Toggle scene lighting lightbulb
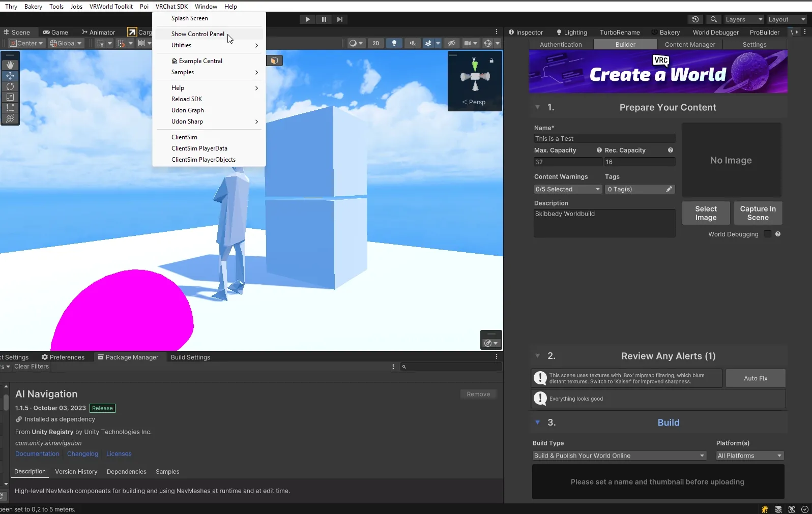This screenshot has width=812, height=514. (394, 43)
